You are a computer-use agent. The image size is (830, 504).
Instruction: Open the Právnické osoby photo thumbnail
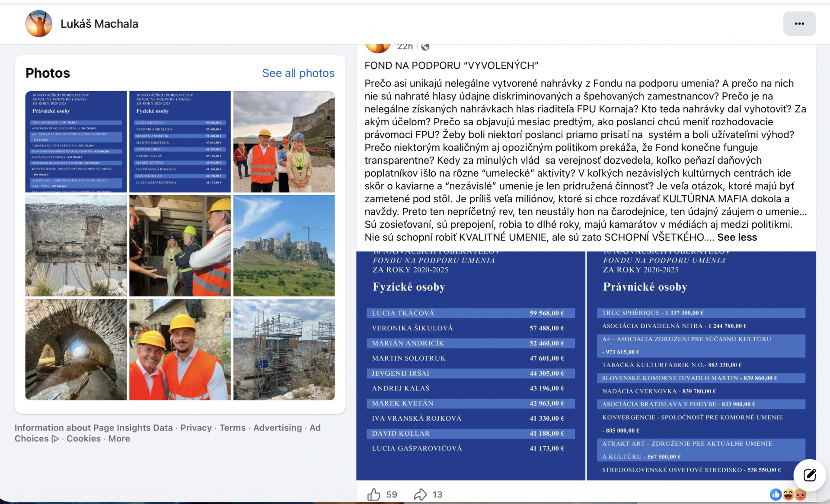[x=76, y=142]
